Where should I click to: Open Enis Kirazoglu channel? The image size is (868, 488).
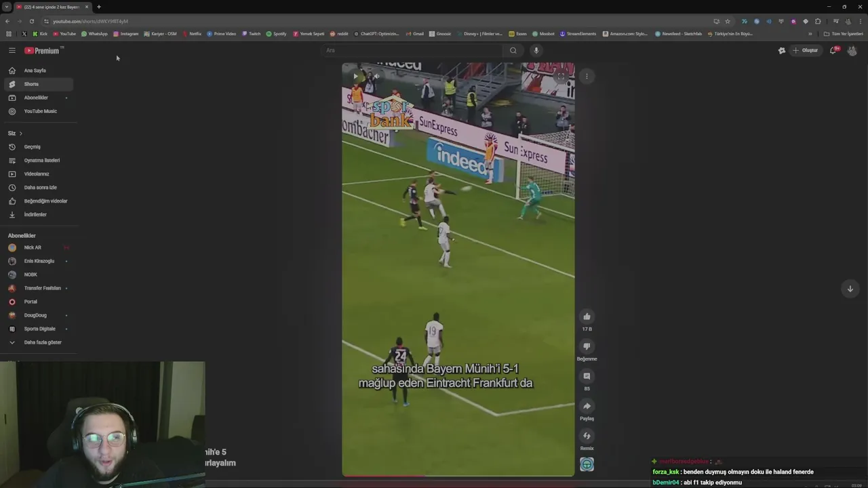(38, 261)
